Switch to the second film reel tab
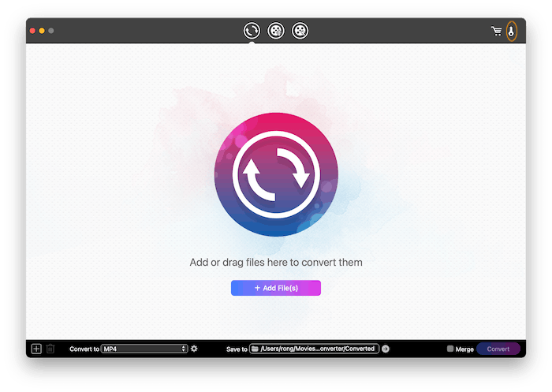This screenshot has width=552, height=392. click(x=276, y=31)
